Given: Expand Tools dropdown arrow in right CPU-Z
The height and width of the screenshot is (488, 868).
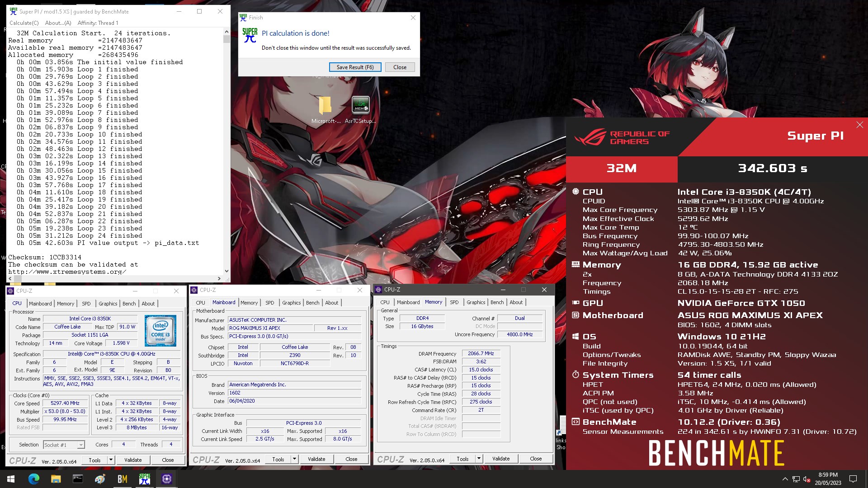Looking at the screenshot, I should 479,459.
